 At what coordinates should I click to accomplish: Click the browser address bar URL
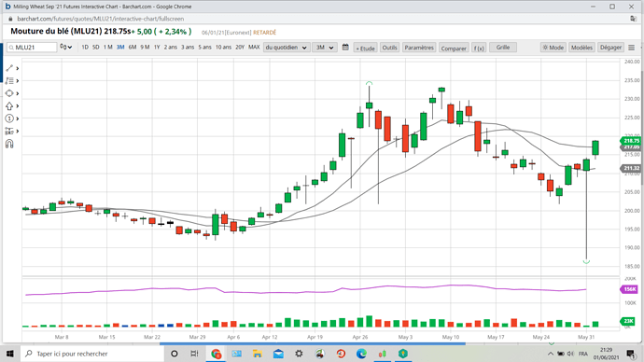click(101, 19)
